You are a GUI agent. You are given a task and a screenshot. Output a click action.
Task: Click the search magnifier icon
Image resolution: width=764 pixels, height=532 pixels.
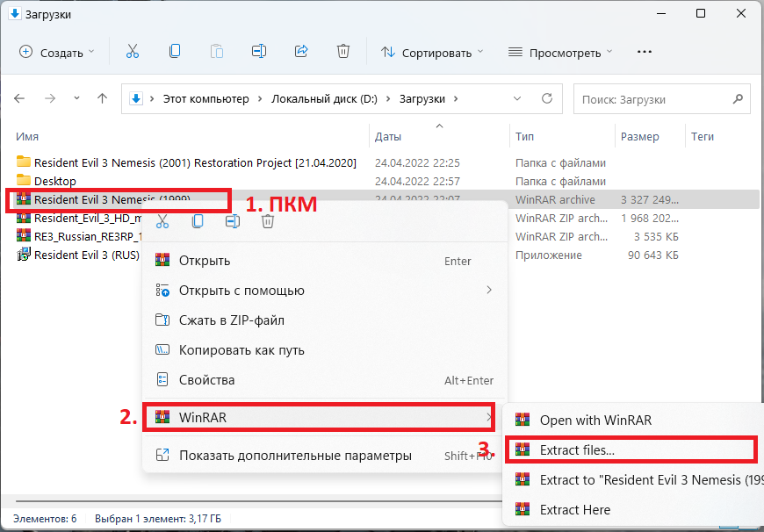tap(738, 99)
